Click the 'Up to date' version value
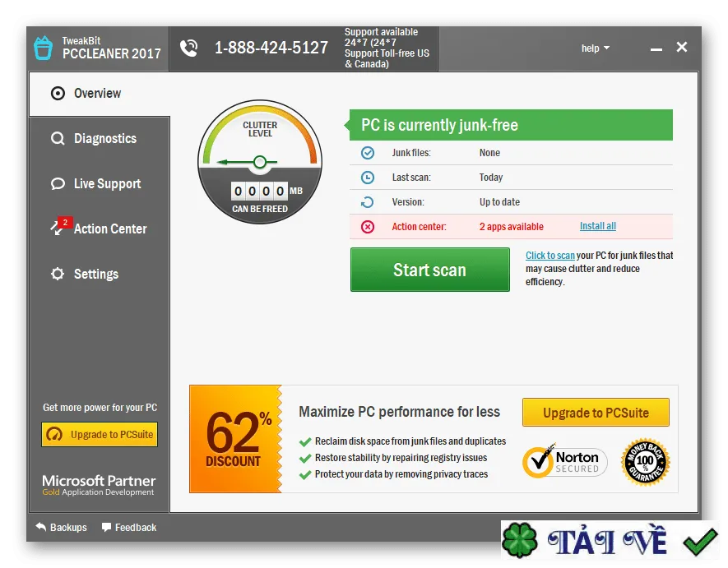This screenshot has width=728, height=568. 499,202
